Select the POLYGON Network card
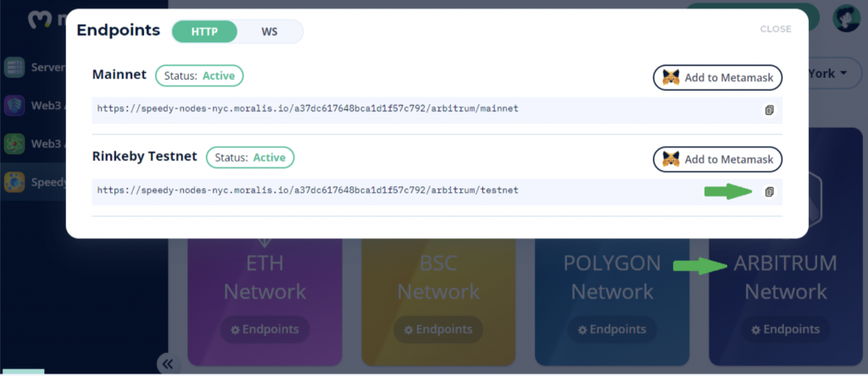This screenshot has height=376, width=868. pos(612,301)
